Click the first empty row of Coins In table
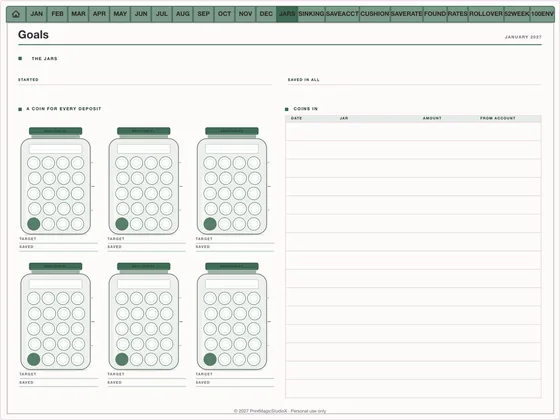Screen dimensions: 560x420 pos(413,131)
